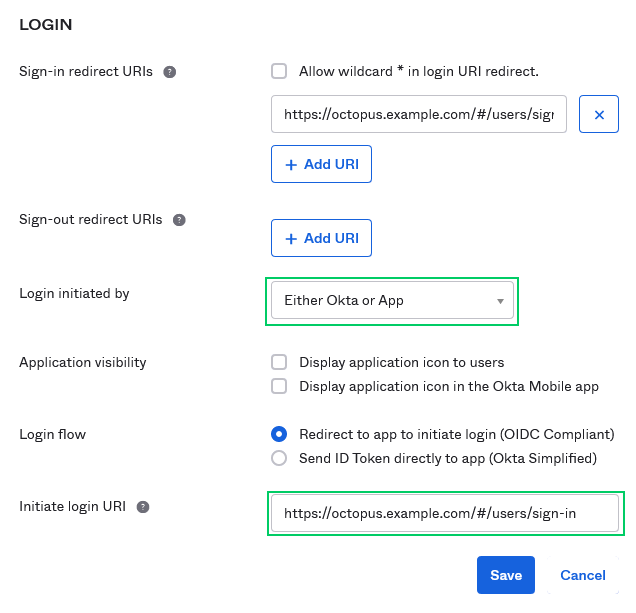
Task: Save the login settings
Action: 506,575
